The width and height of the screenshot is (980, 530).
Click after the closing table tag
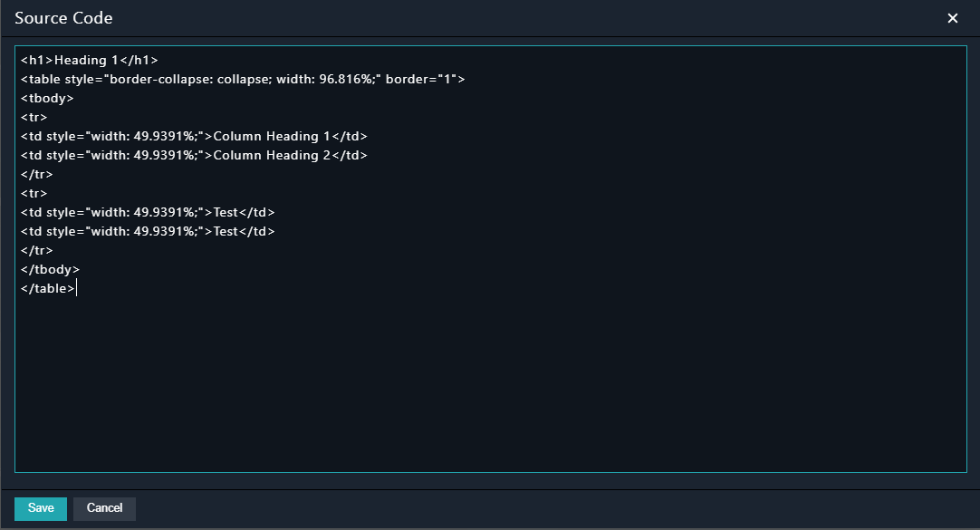tap(77, 288)
